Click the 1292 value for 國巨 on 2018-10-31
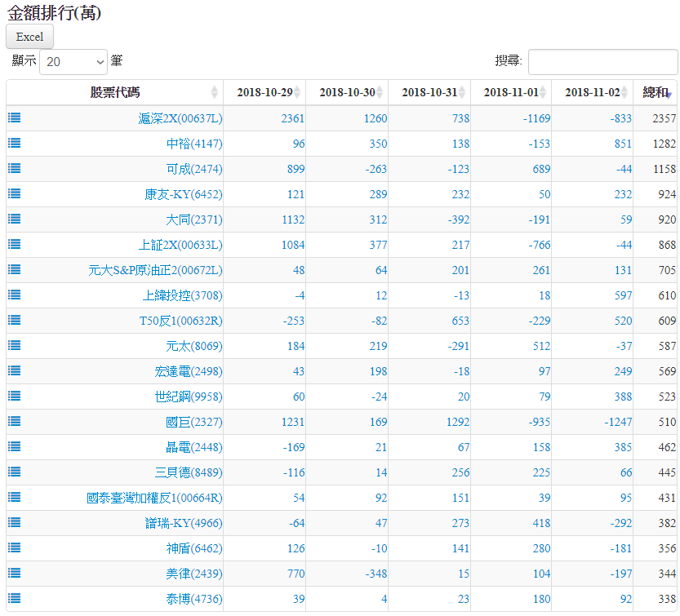Viewport: 680px width, 616px height. (456, 422)
